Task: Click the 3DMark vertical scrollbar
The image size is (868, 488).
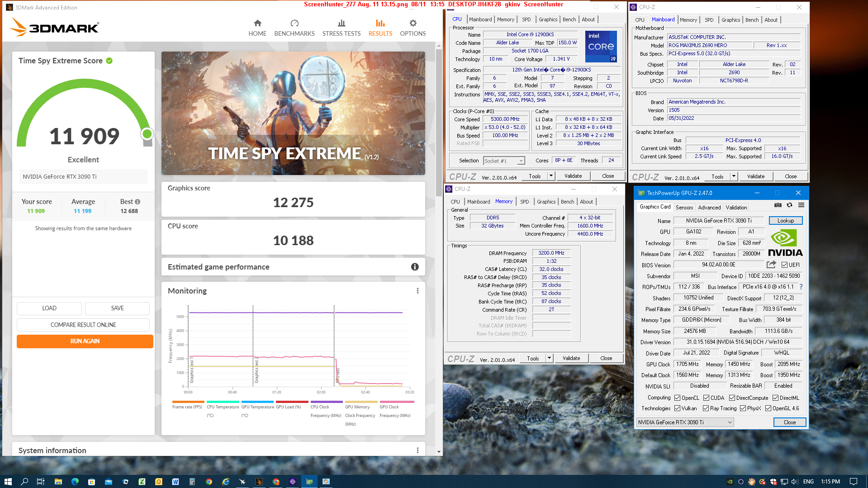Action: [439, 122]
